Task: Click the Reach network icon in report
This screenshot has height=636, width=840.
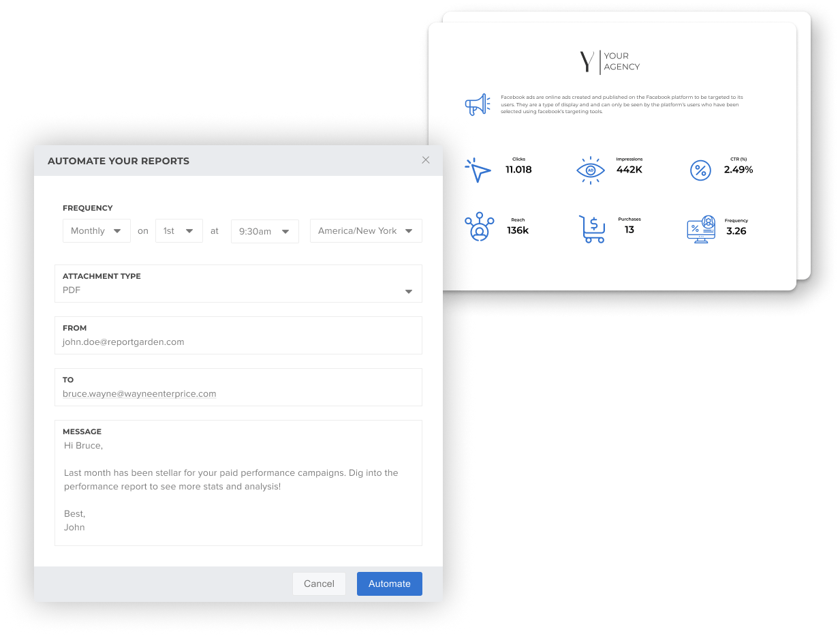Action: tap(479, 227)
